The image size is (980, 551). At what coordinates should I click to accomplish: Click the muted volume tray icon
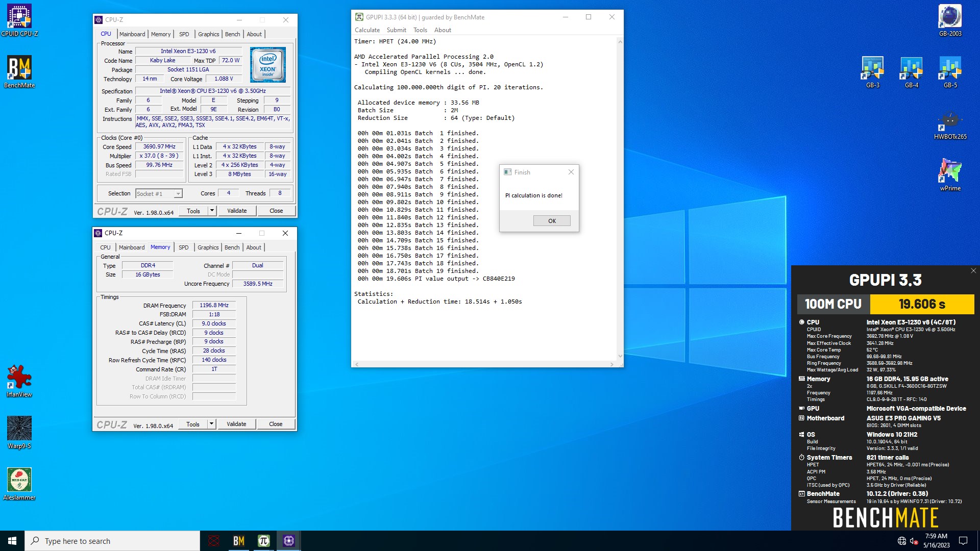(914, 541)
